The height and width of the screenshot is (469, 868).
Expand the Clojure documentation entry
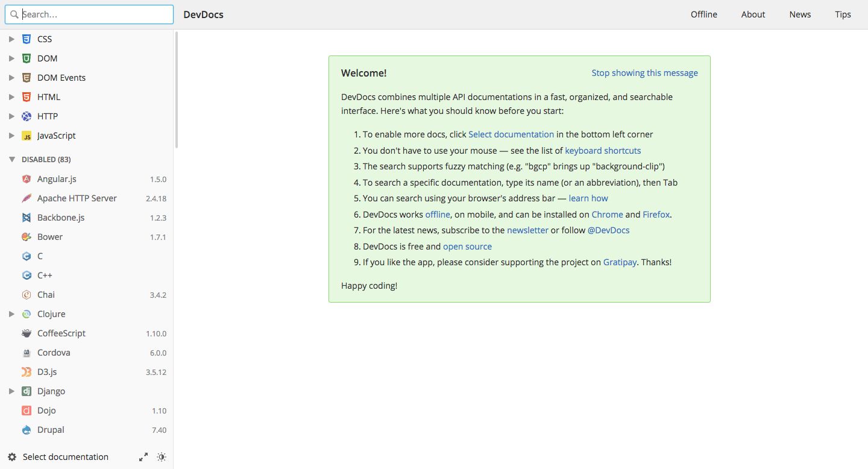(11, 314)
